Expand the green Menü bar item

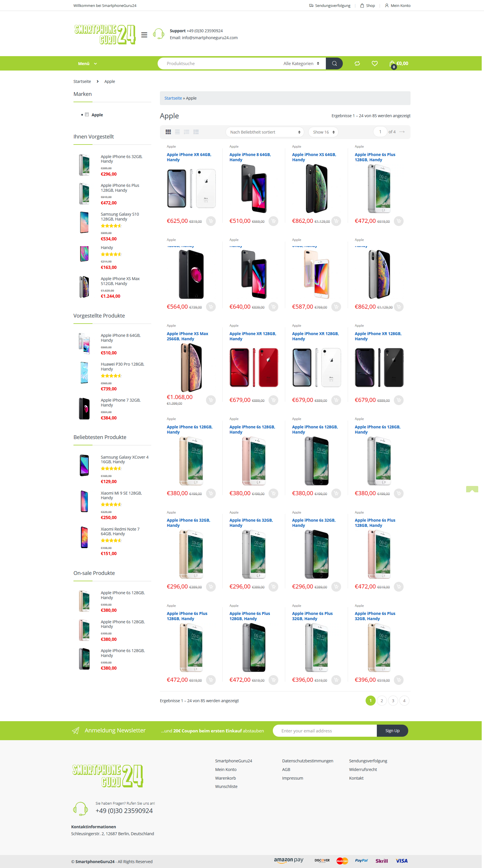point(87,63)
